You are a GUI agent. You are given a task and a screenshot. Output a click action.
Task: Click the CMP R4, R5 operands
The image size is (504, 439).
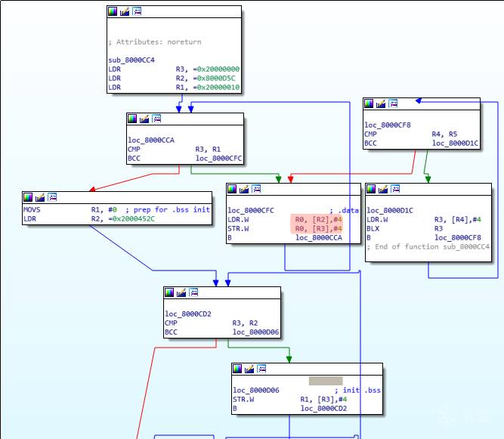pyautogui.click(x=444, y=134)
